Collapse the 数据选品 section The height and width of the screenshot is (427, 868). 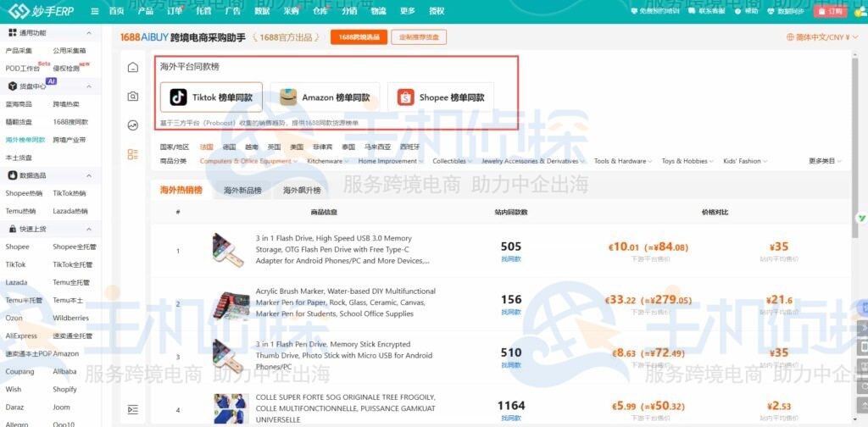tap(89, 175)
